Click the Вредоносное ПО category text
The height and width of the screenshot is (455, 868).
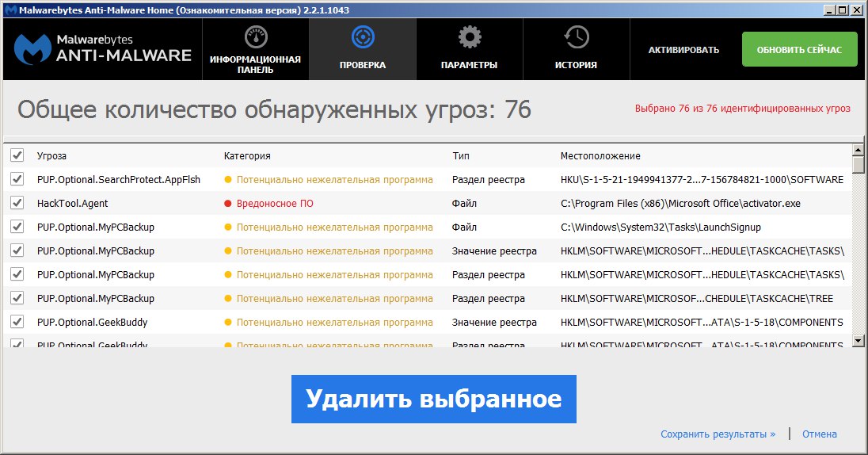pyautogui.click(x=275, y=204)
